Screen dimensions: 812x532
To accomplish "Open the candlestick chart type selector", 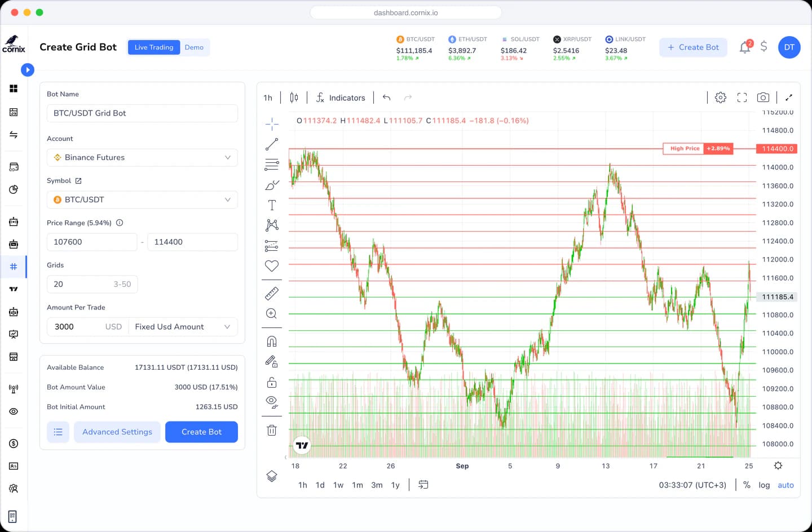I will point(294,97).
